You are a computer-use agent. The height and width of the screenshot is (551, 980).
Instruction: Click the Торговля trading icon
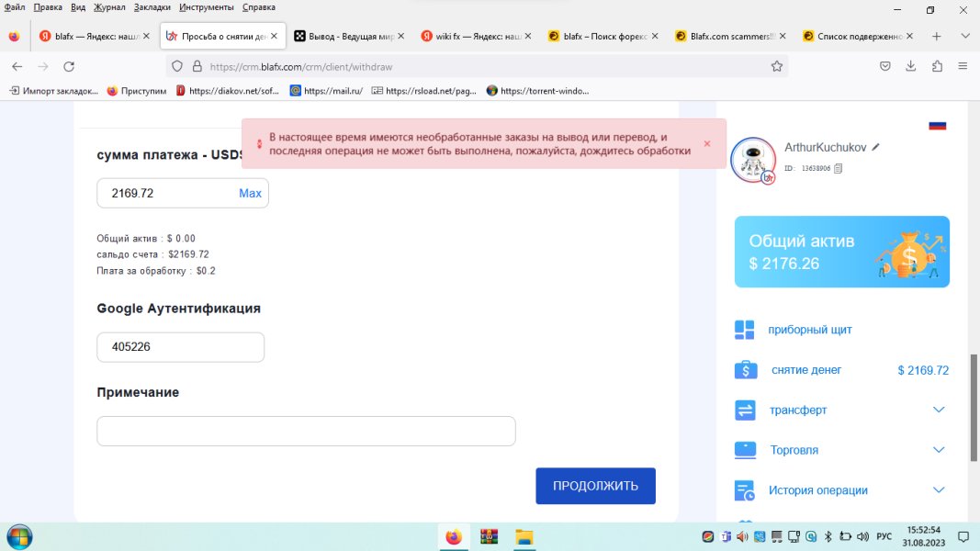(745, 450)
